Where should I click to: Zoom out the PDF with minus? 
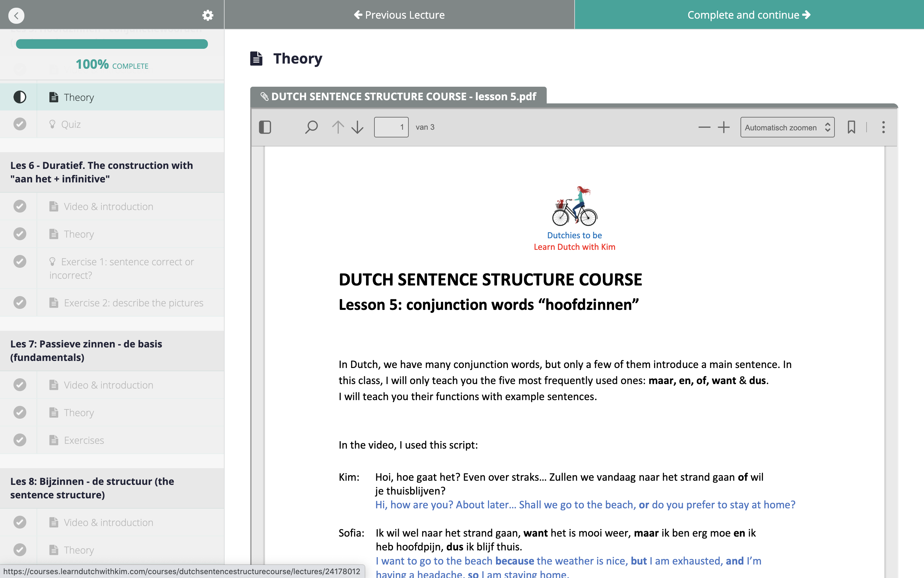point(704,127)
